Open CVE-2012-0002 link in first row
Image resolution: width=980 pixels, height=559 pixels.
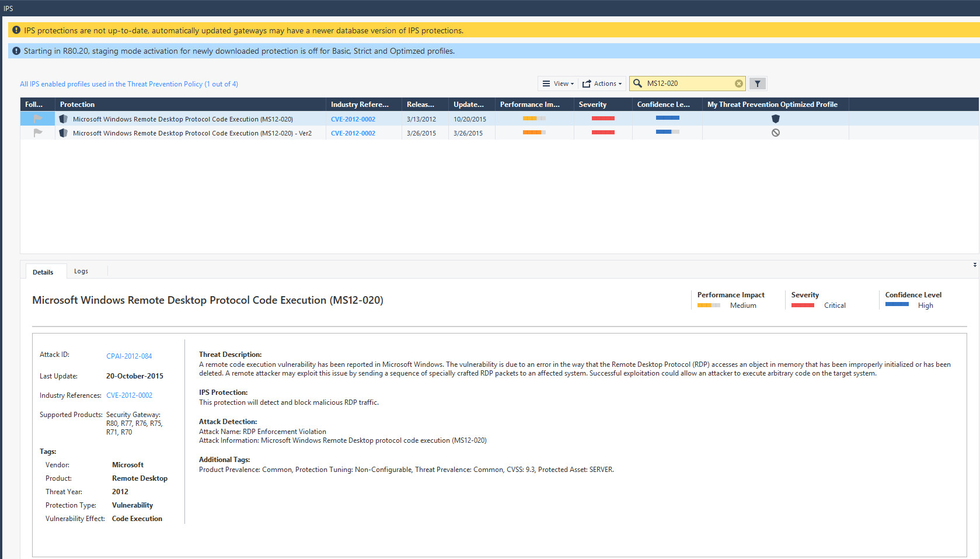pos(353,119)
